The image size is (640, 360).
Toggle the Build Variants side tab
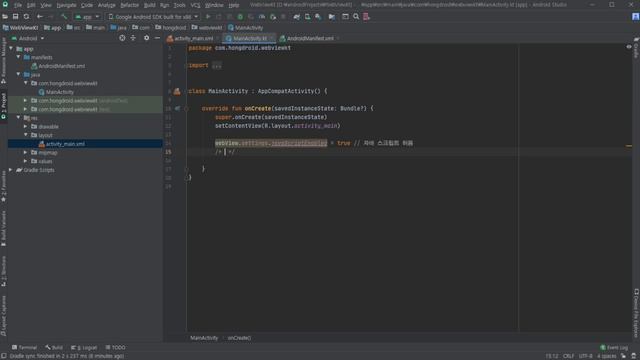4,229
